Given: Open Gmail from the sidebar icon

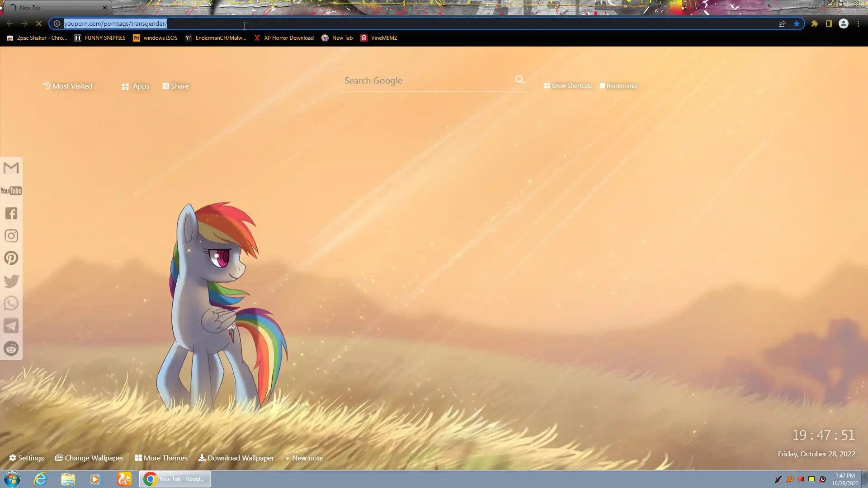Looking at the screenshot, I should click(11, 168).
